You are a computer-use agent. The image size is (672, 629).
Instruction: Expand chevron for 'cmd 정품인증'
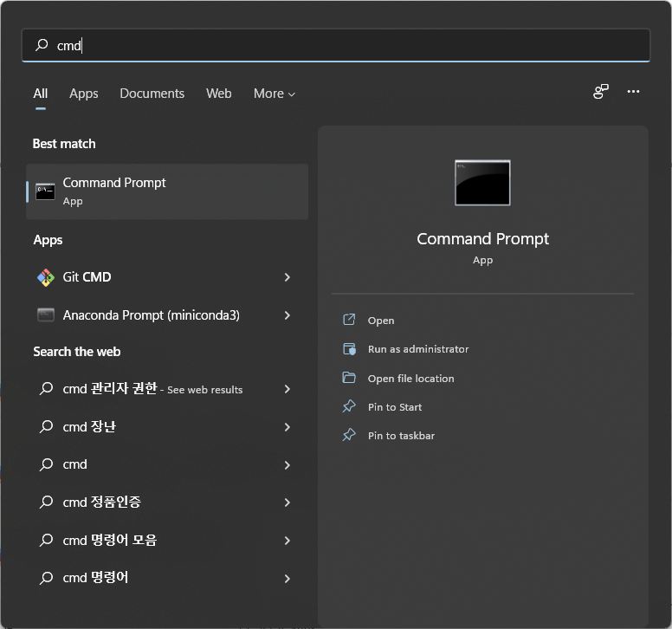click(x=288, y=503)
